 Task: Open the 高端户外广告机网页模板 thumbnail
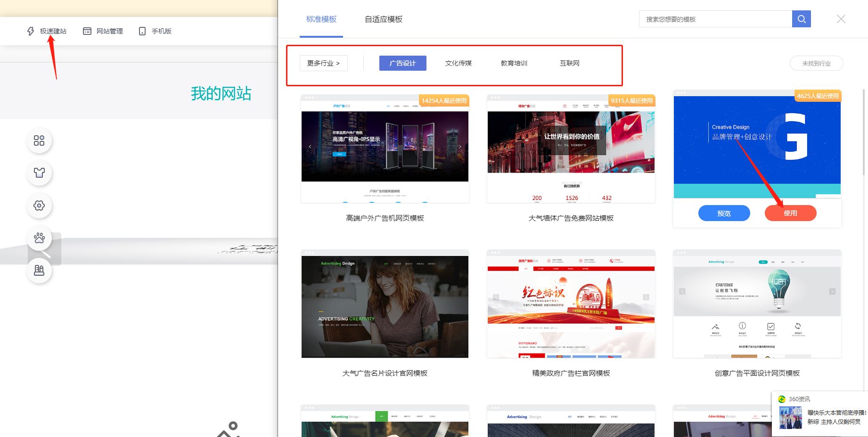[385, 148]
